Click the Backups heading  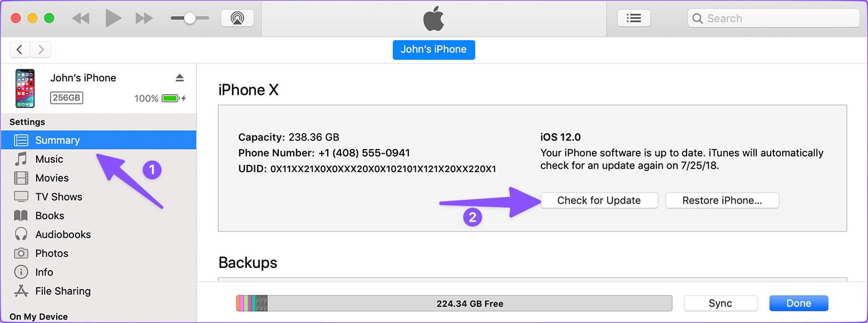pos(248,262)
